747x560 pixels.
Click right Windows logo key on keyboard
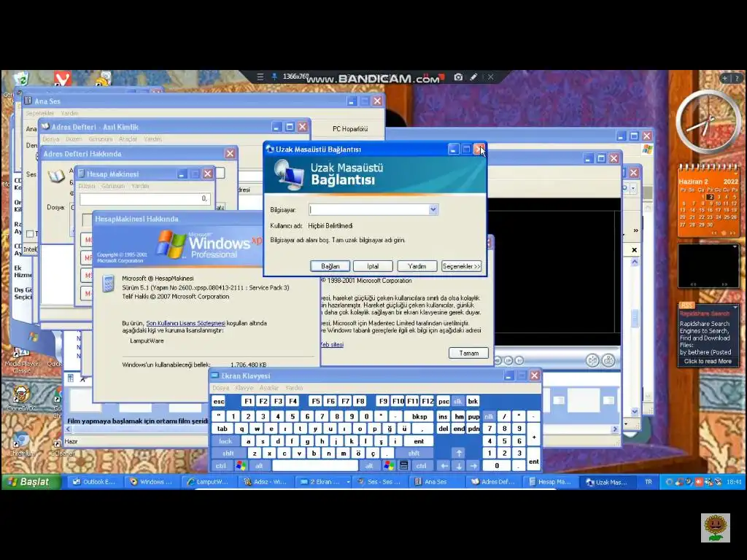click(x=389, y=466)
